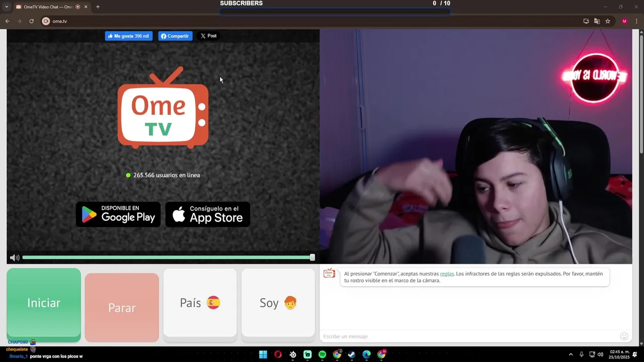Viewport: 644px width, 362px height.
Task: Show hidden system tray icons
Action: tap(571, 354)
